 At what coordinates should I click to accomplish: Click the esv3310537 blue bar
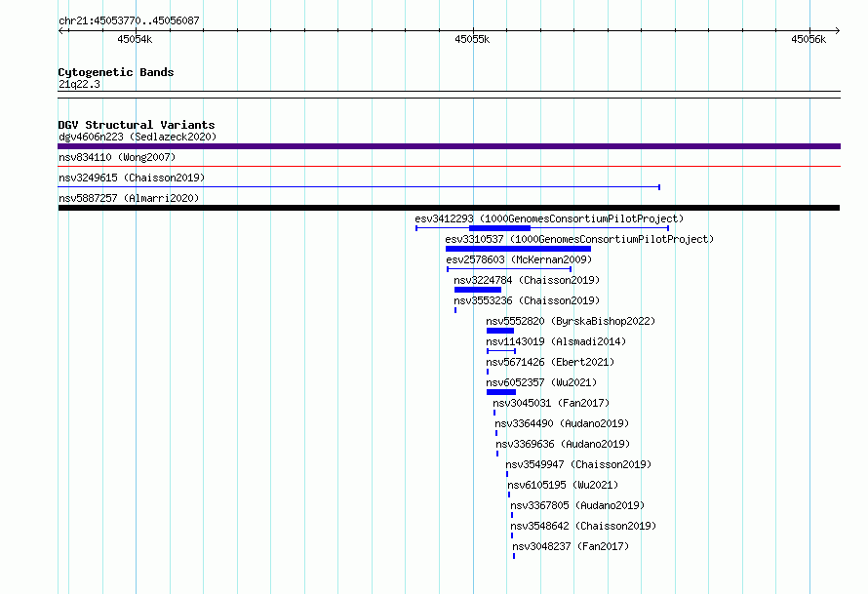(x=518, y=249)
